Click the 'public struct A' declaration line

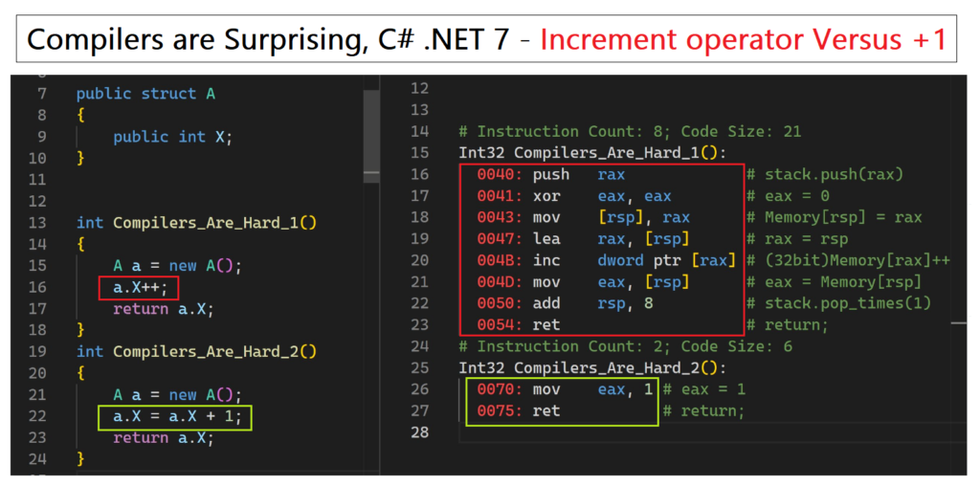coord(145,94)
